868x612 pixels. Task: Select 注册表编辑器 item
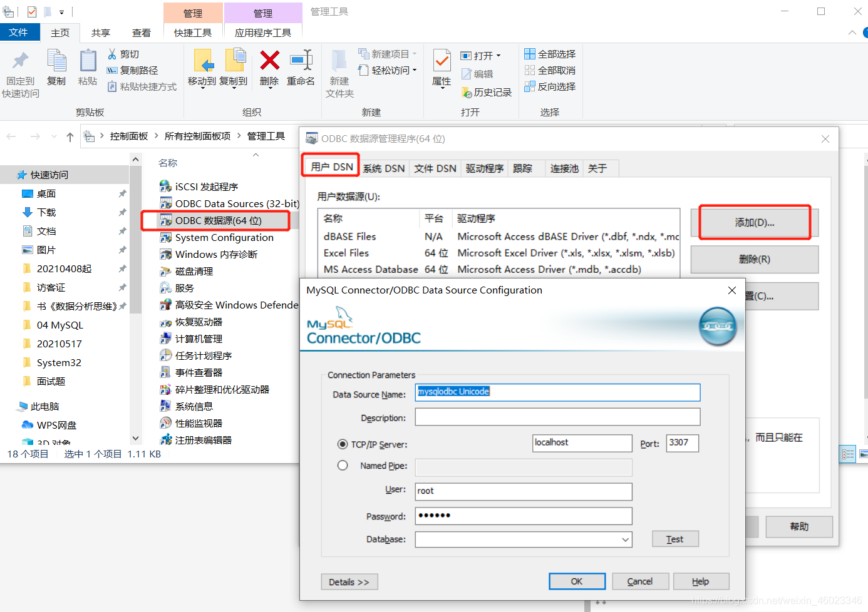coord(196,441)
